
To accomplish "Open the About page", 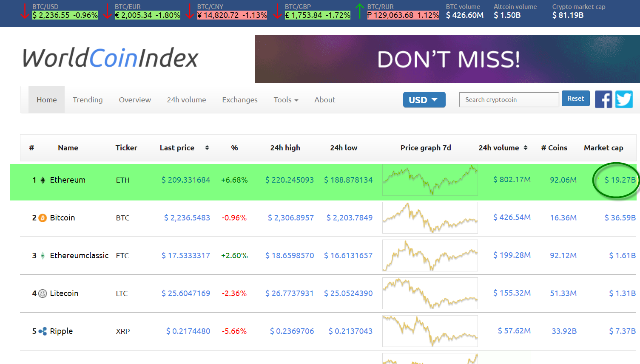I will pyautogui.click(x=325, y=100).
